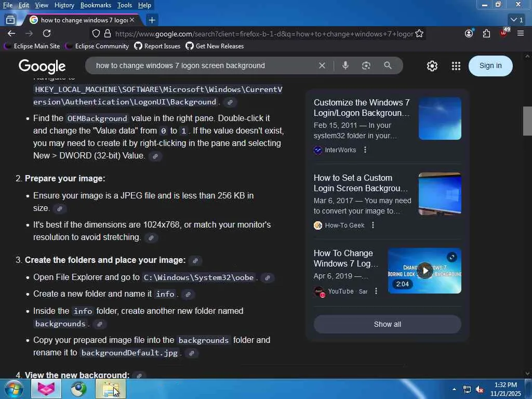The image size is (532, 399).
Task: Open Eclipse Community bookmark
Action: coord(97,46)
